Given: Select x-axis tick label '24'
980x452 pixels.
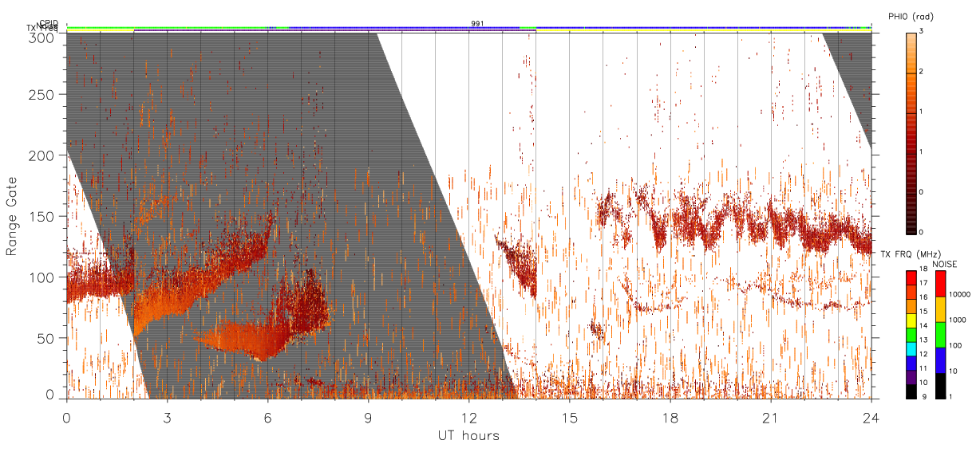Looking at the screenshot, I should coord(871,419).
